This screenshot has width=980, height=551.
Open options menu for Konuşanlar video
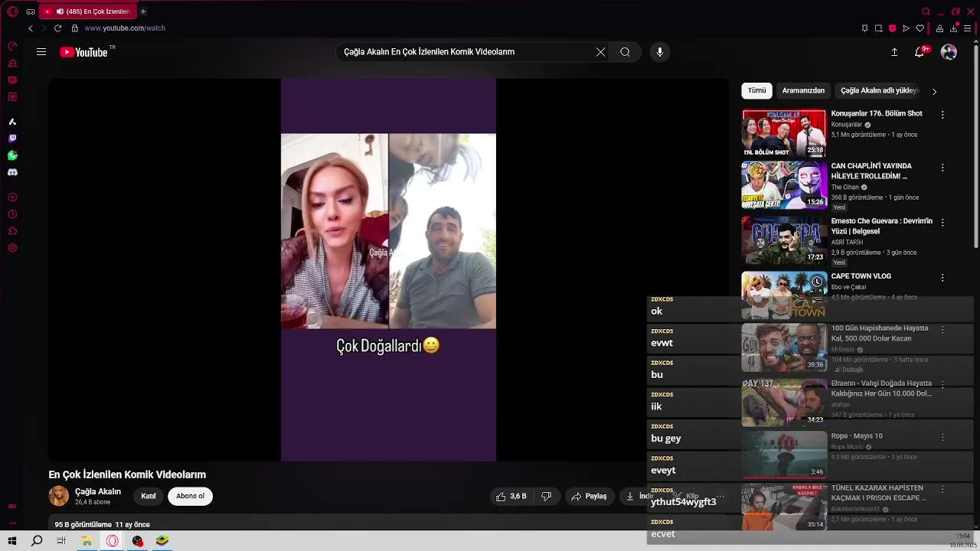[942, 115]
